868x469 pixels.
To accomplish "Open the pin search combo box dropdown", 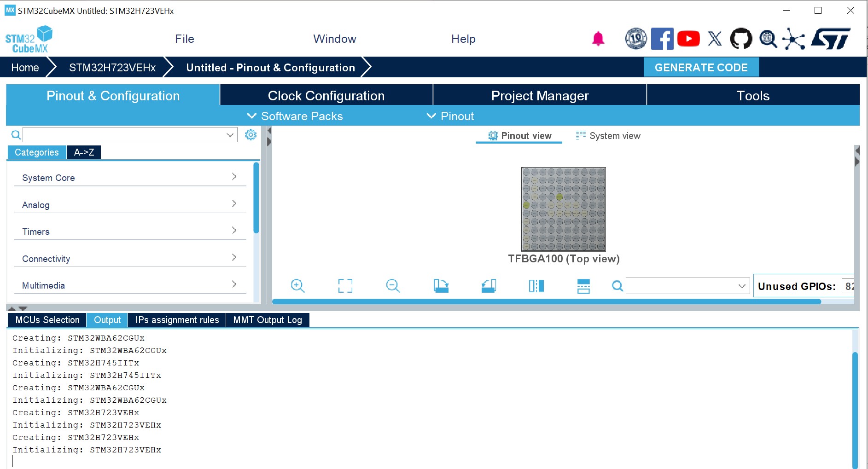I will coord(742,286).
